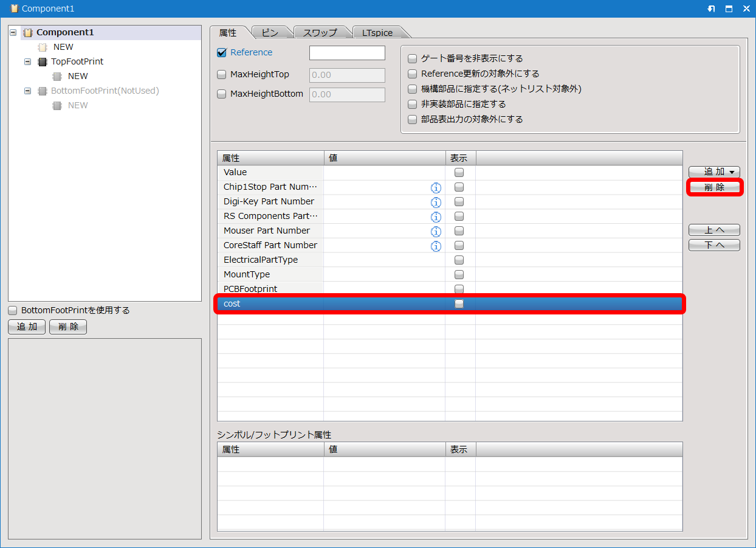Click info icon for Chip1Stop Part Number
The height and width of the screenshot is (548, 756).
(x=436, y=187)
